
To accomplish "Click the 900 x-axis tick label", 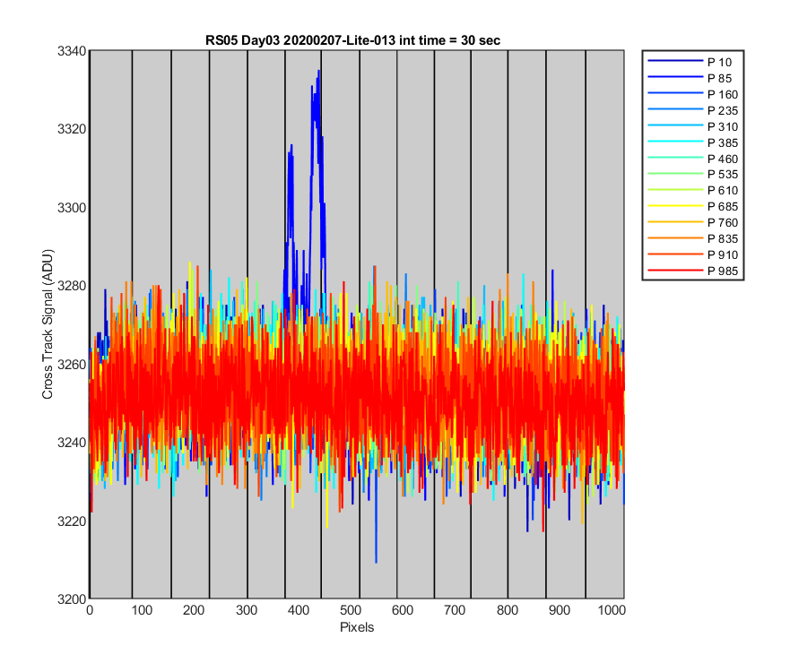I will (560, 610).
